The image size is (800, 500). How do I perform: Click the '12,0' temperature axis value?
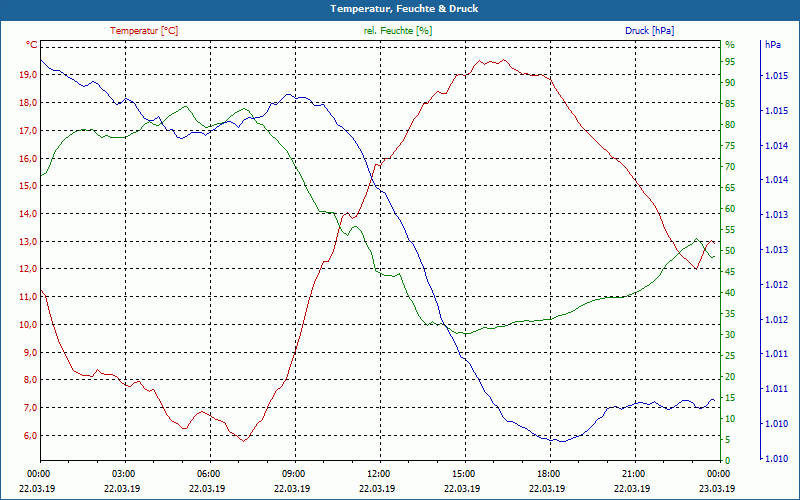(28, 269)
